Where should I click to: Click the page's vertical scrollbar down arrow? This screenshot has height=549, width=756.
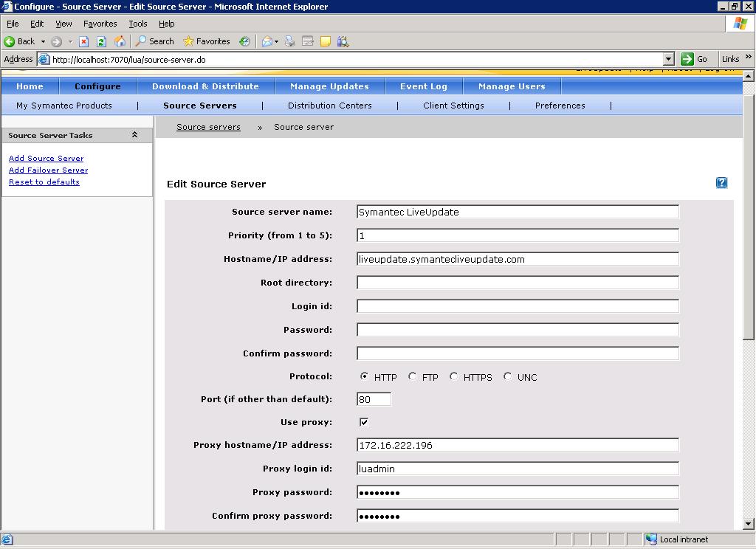click(749, 524)
